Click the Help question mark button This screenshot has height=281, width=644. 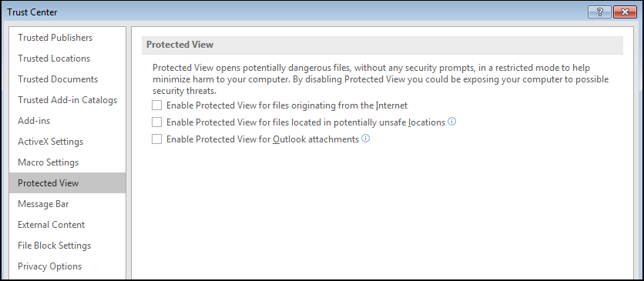point(599,12)
